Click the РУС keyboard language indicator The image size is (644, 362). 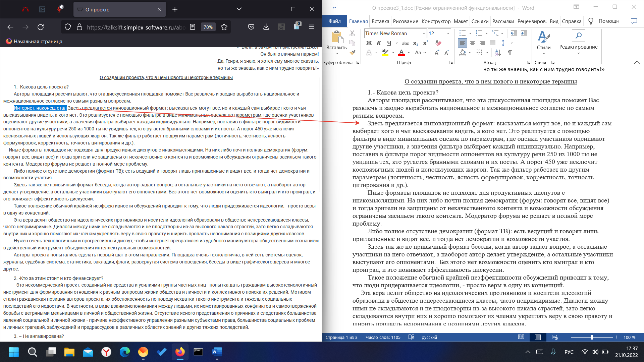569,352
